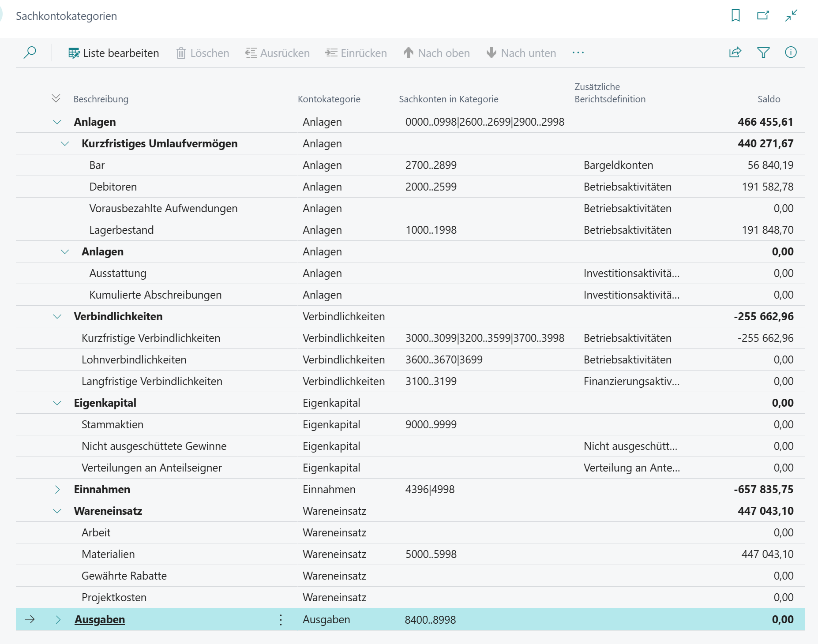Collapse the Wareneinsatz category
The height and width of the screenshot is (644, 818).
57,511
